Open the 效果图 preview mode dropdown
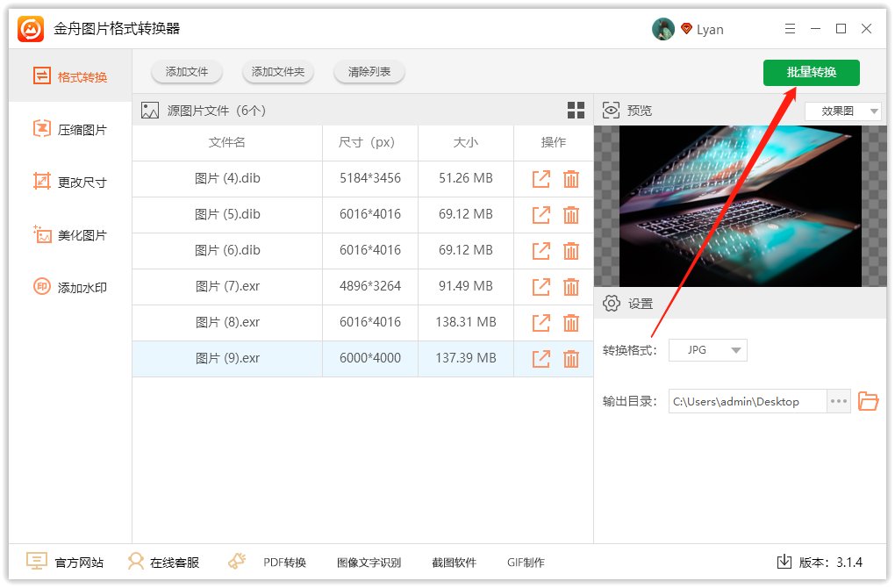 [x=841, y=111]
